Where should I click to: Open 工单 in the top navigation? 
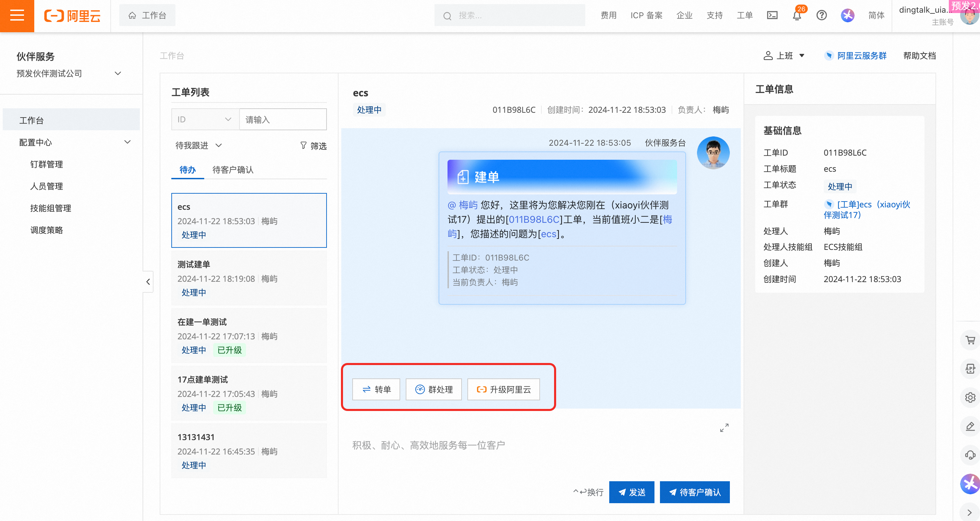tap(745, 15)
